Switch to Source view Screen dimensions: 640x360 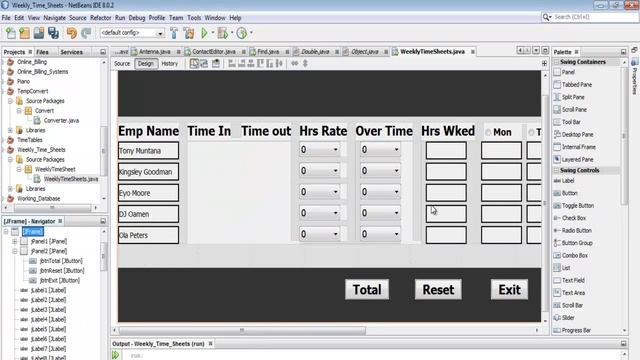tap(122, 64)
